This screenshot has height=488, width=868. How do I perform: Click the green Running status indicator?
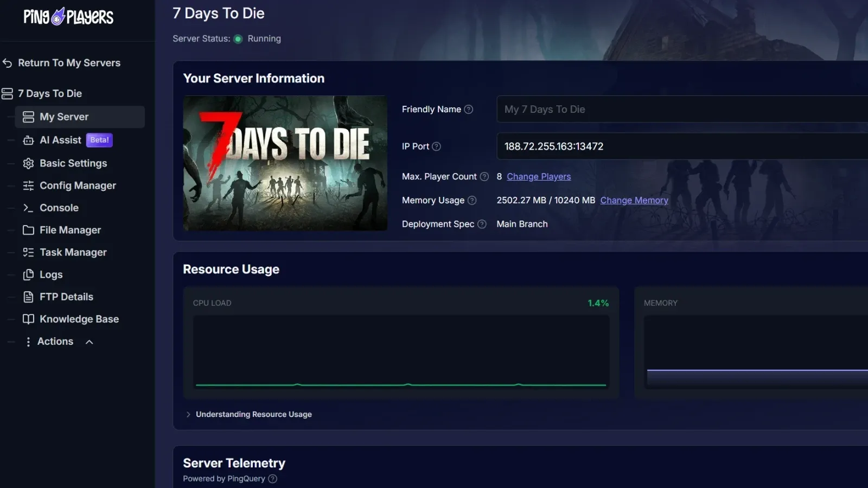pos(238,39)
